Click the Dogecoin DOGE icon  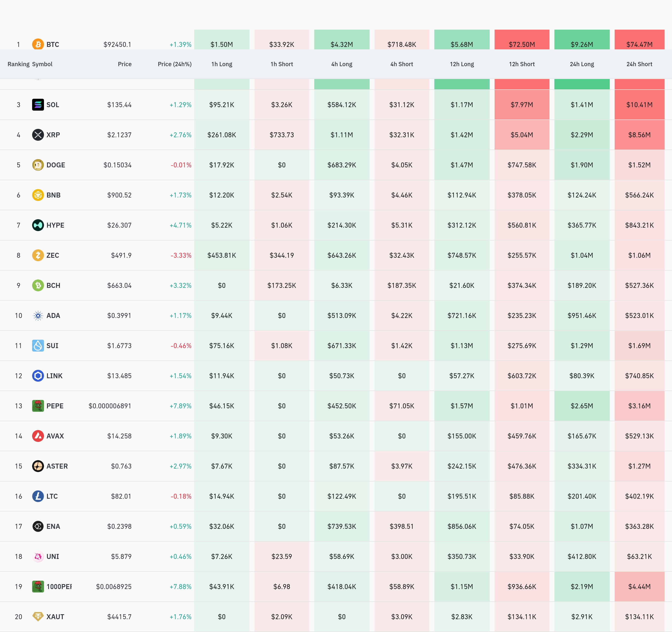[x=38, y=165]
